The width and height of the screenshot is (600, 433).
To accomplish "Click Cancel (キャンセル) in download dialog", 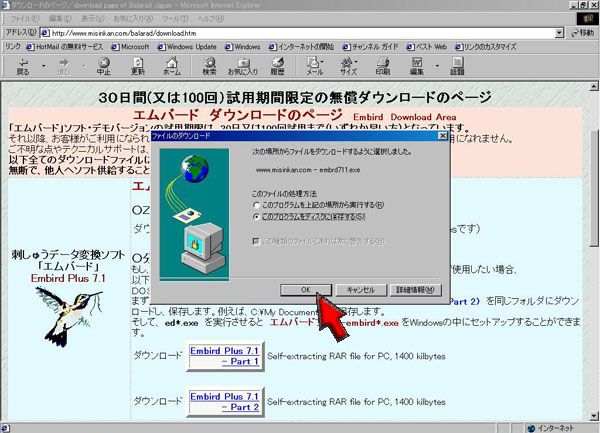I will pyautogui.click(x=361, y=290).
